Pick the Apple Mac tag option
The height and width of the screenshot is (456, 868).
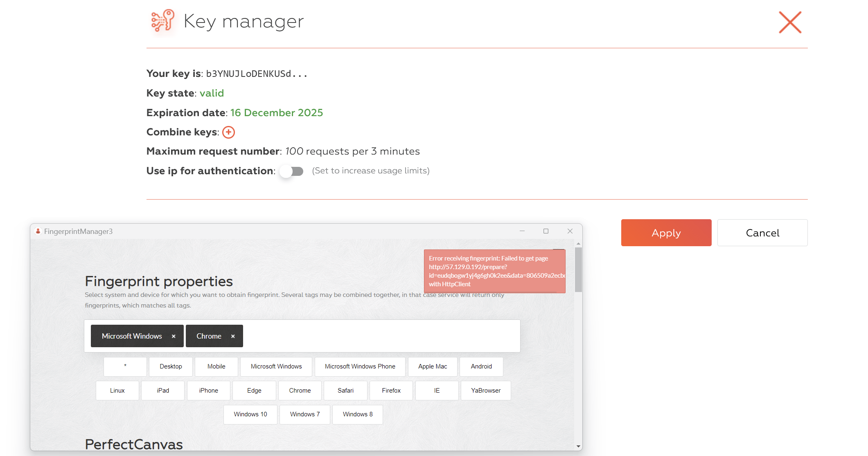pos(432,366)
